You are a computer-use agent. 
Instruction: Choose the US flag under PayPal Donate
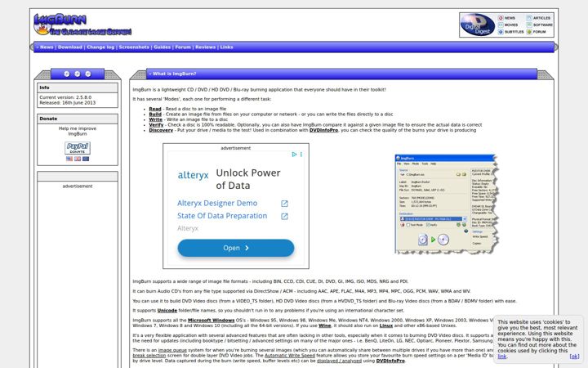click(x=69, y=159)
